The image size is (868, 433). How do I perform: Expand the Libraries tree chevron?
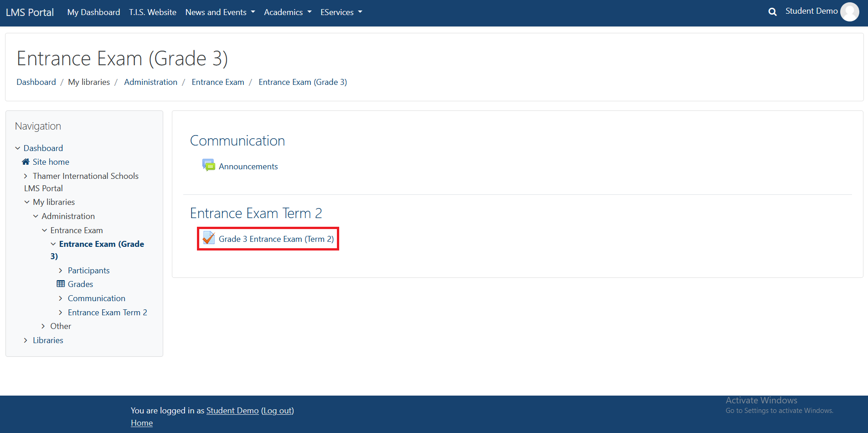tap(26, 340)
